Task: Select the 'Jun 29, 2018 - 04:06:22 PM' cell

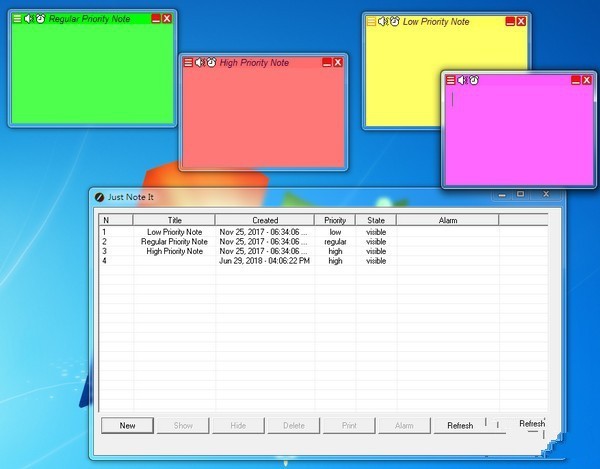Action: (x=264, y=261)
